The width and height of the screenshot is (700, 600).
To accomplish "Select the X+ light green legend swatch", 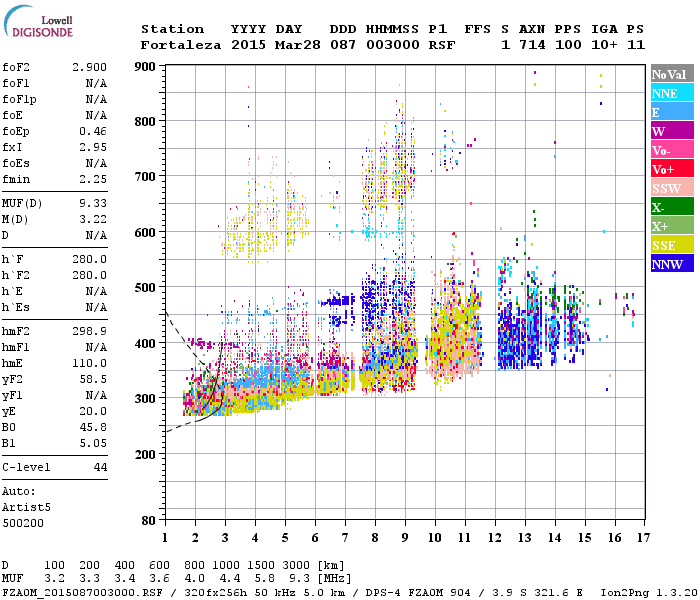I will [x=672, y=225].
